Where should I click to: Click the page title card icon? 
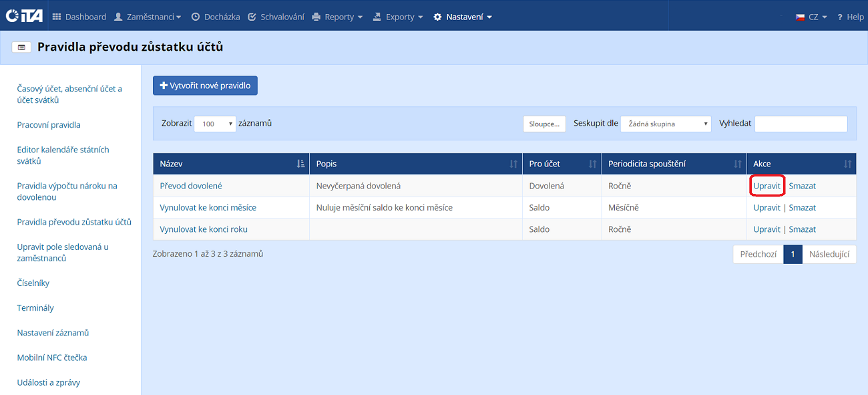[21, 47]
